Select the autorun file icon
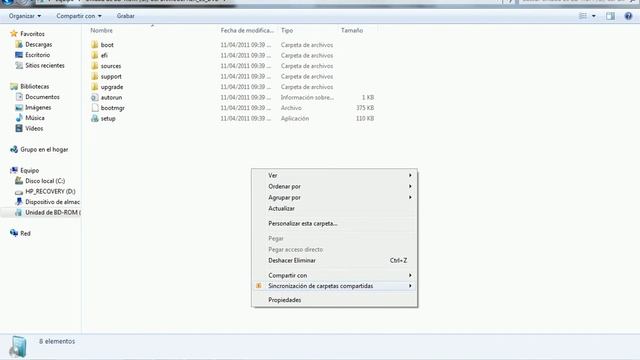 coord(95,98)
